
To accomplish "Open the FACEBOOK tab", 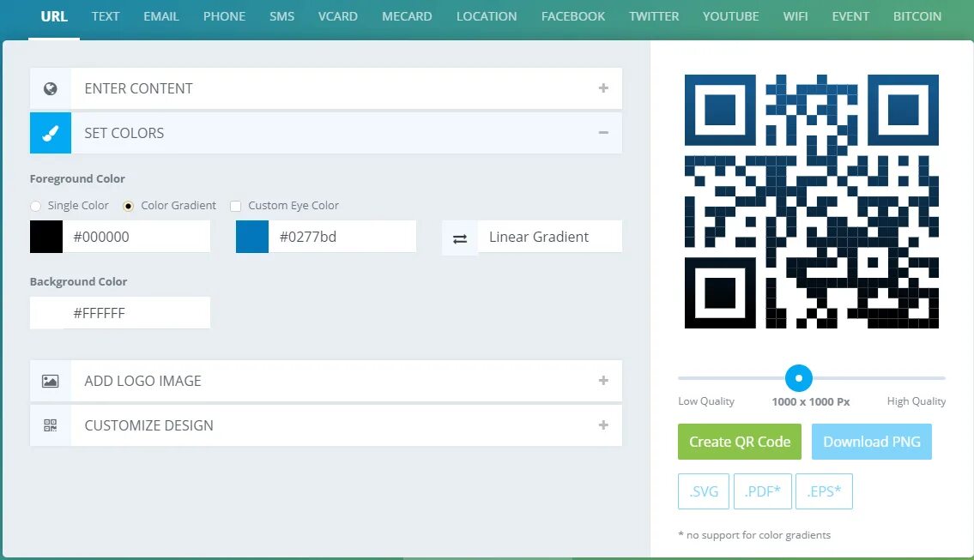I will pyautogui.click(x=573, y=17).
